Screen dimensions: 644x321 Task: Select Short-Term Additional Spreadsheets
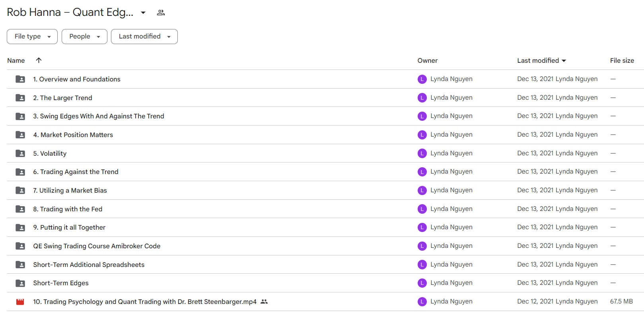click(89, 265)
